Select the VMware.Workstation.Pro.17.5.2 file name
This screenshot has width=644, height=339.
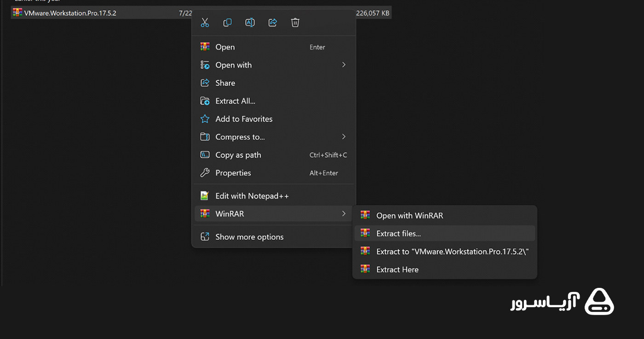[x=70, y=13]
